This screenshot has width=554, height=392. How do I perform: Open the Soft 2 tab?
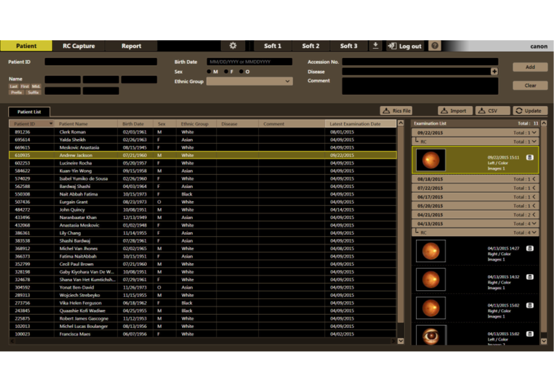(310, 46)
